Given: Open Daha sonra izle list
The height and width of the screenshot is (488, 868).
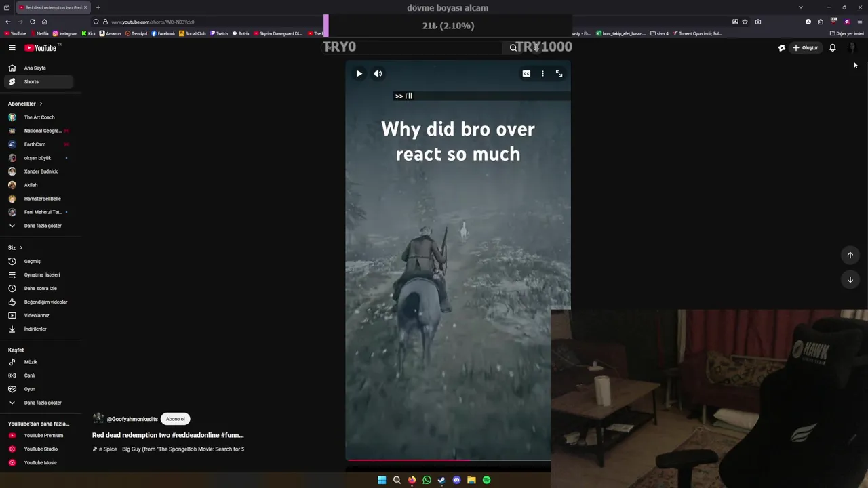Looking at the screenshot, I should [x=39, y=288].
